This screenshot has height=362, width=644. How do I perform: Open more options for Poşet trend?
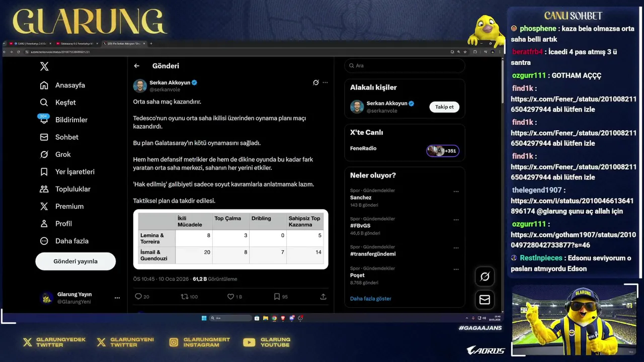tap(456, 269)
